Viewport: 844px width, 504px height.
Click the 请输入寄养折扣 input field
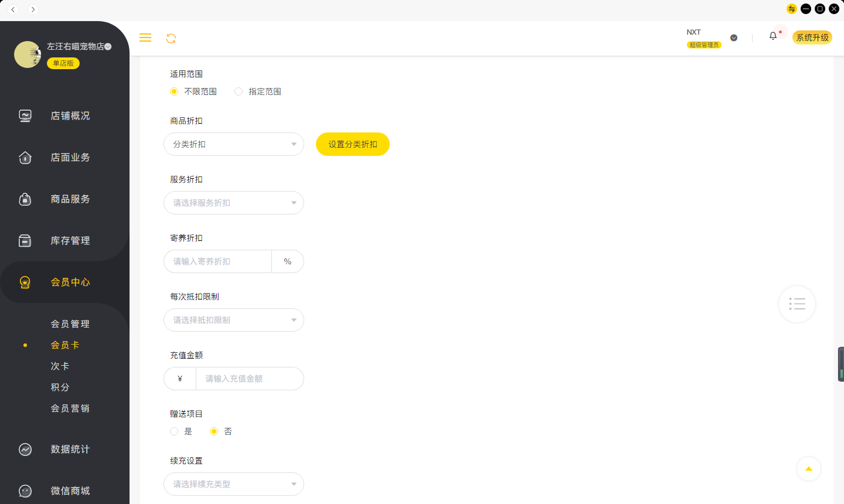coord(217,261)
